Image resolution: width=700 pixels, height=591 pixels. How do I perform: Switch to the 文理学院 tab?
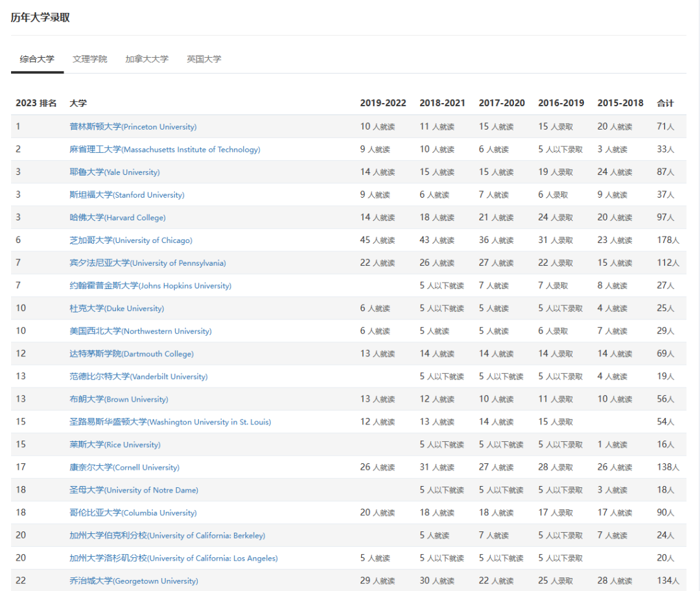[x=89, y=59]
